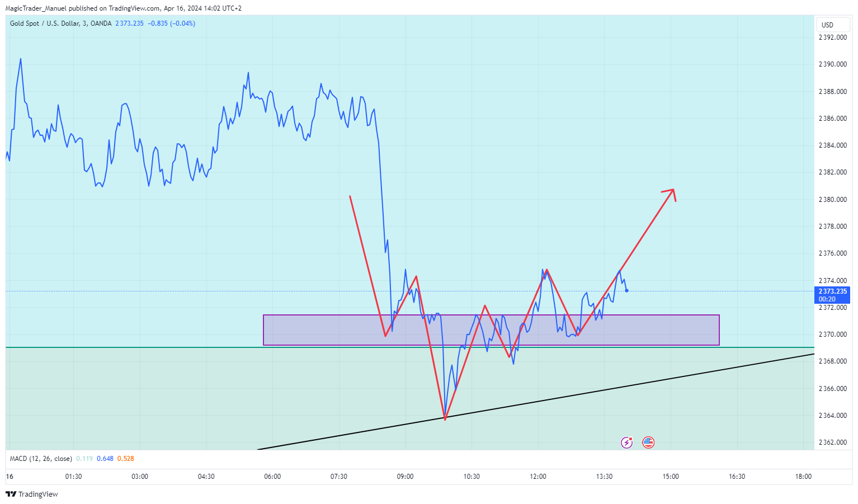Click the 18:00 time axis label
Viewport: 858px width, 504px height.
coord(804,477)
